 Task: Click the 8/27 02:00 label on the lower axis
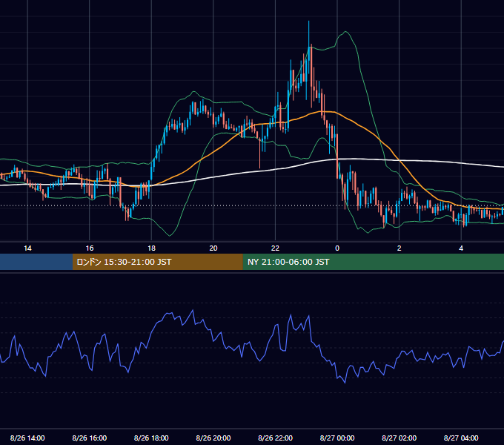click(x=399, y=438)
